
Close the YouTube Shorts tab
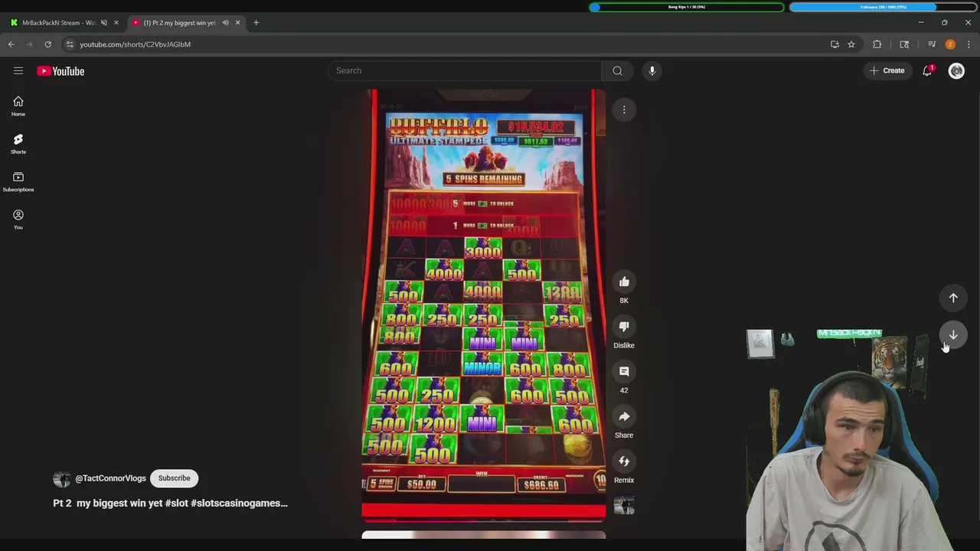237,23
